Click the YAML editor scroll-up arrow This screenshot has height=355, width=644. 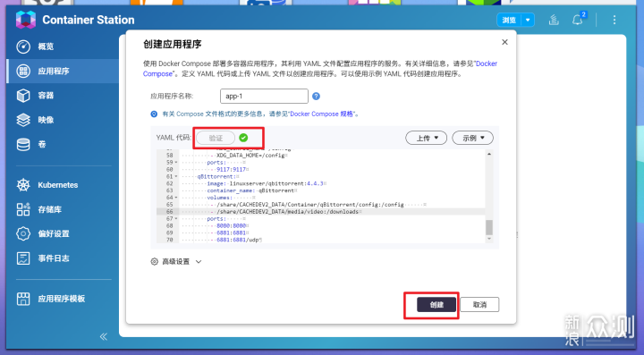point(489,154)
